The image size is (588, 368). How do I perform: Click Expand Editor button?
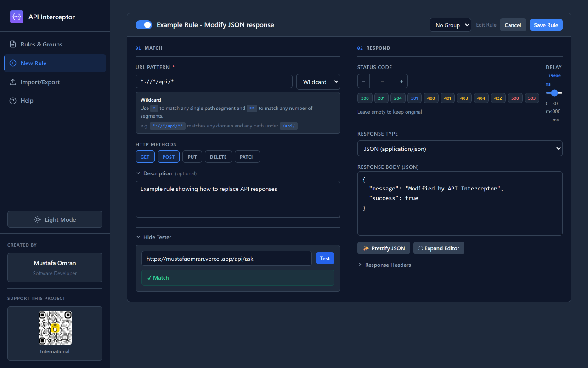coord(439,248)
